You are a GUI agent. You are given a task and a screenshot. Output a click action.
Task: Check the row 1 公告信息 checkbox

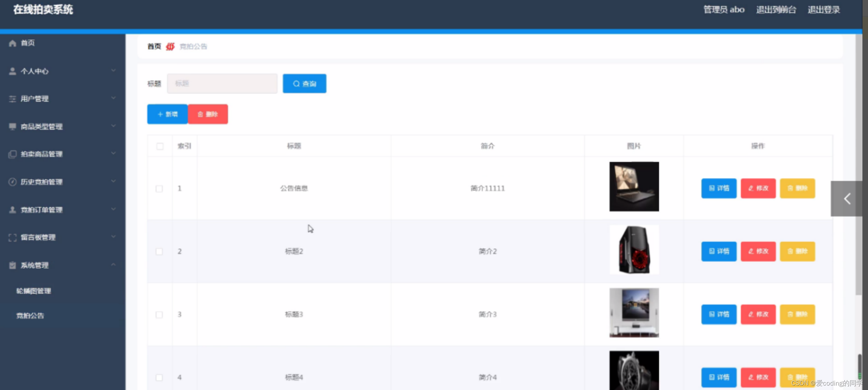coord(159,189)
